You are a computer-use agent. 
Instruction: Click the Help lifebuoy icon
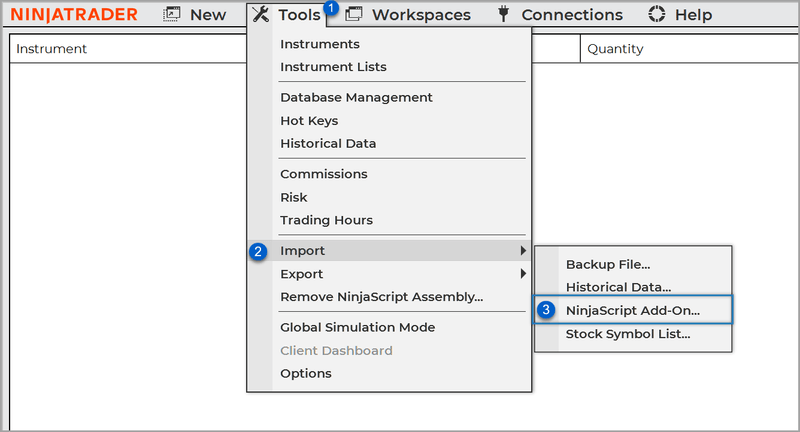coord(657,15)
